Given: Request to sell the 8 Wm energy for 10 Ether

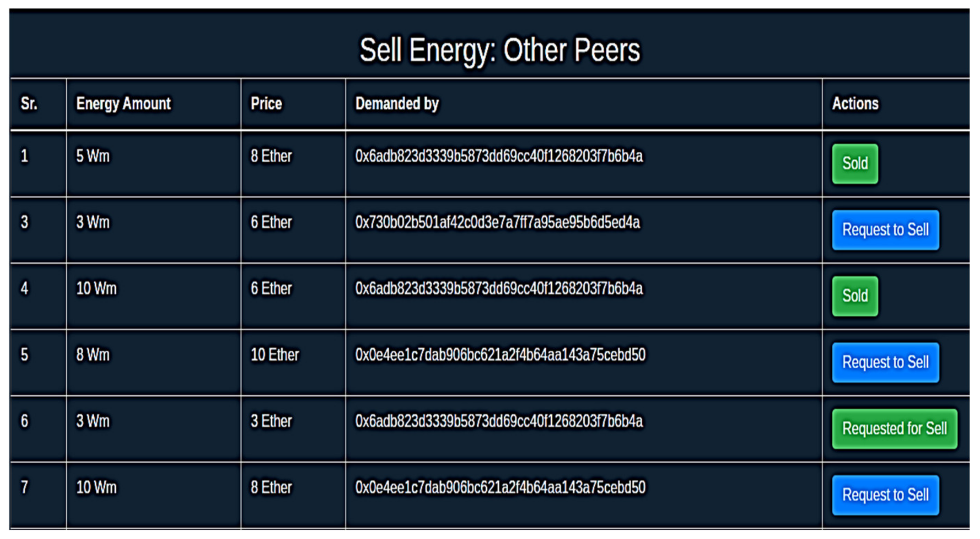Looking at the screenshot, I should pos(885,362).
